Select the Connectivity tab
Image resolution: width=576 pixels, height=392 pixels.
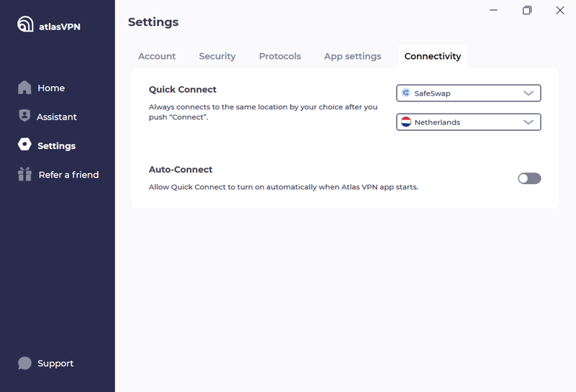[x=433, y=56]
